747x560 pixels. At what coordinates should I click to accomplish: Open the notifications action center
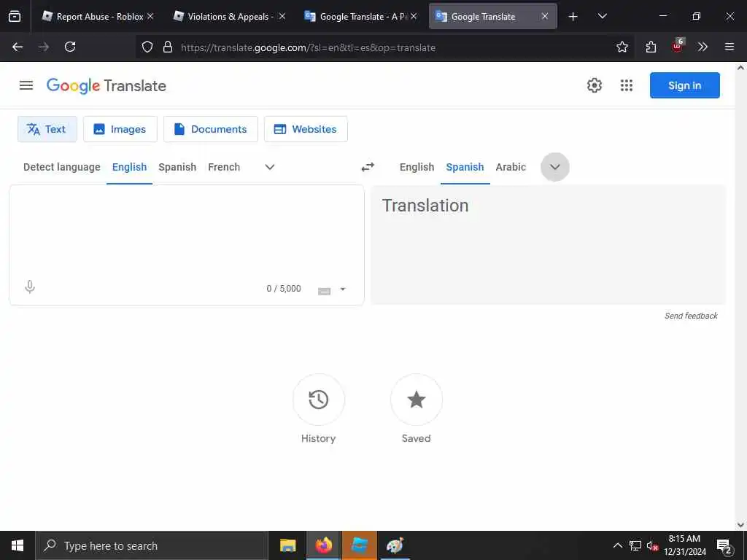[724, 546]
